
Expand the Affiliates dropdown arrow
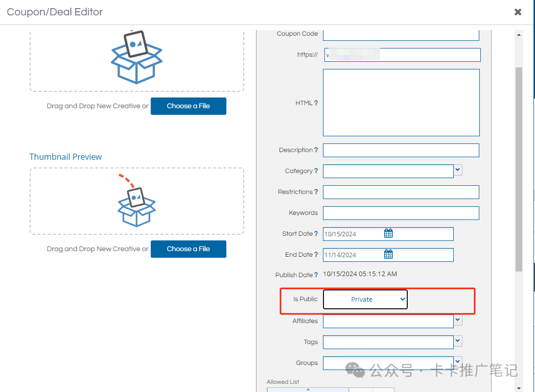point(458,320)
